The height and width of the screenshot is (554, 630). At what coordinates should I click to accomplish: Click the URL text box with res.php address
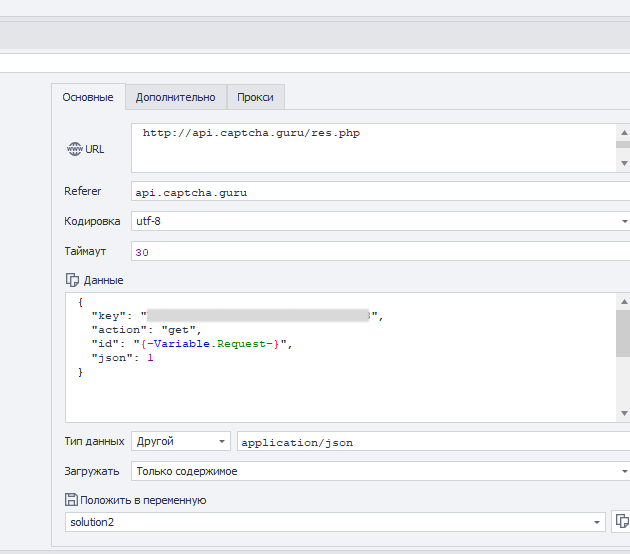370,147
